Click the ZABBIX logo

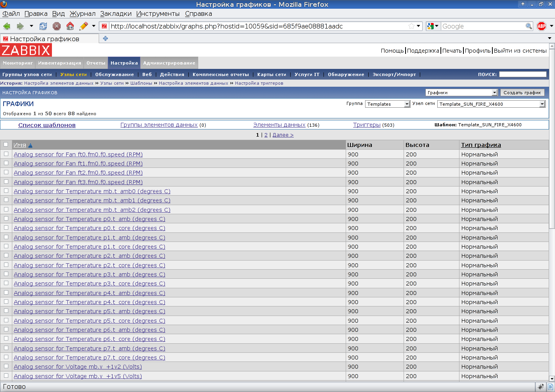coord(26,50)
